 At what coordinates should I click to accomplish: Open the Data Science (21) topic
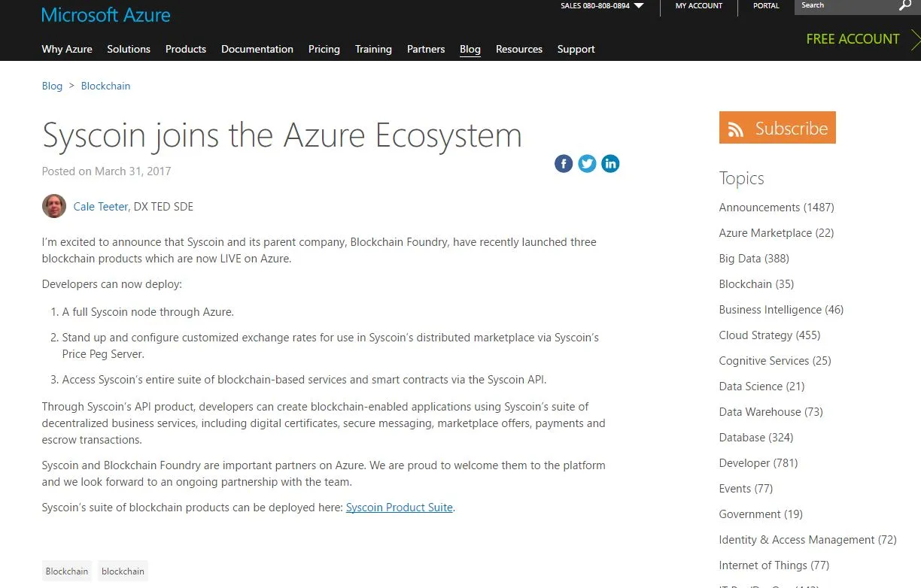pyautogui.click(x=761, y=386)
